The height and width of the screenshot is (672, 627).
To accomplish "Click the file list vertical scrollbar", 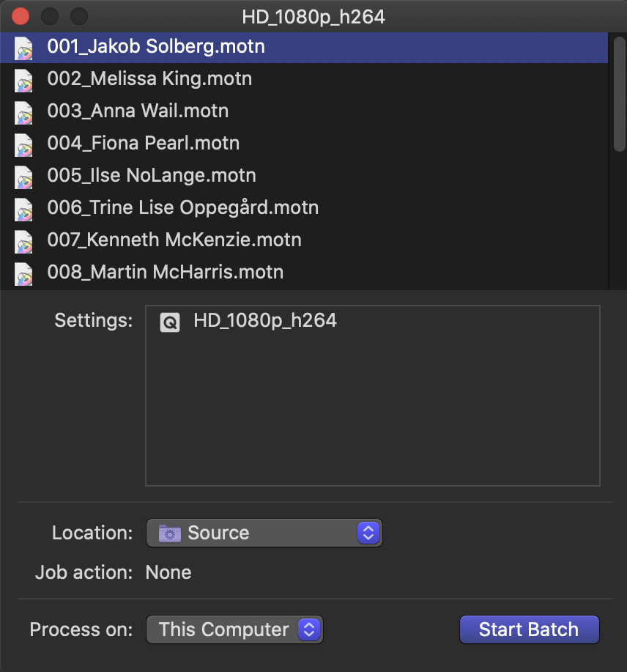I will (619, 95).
